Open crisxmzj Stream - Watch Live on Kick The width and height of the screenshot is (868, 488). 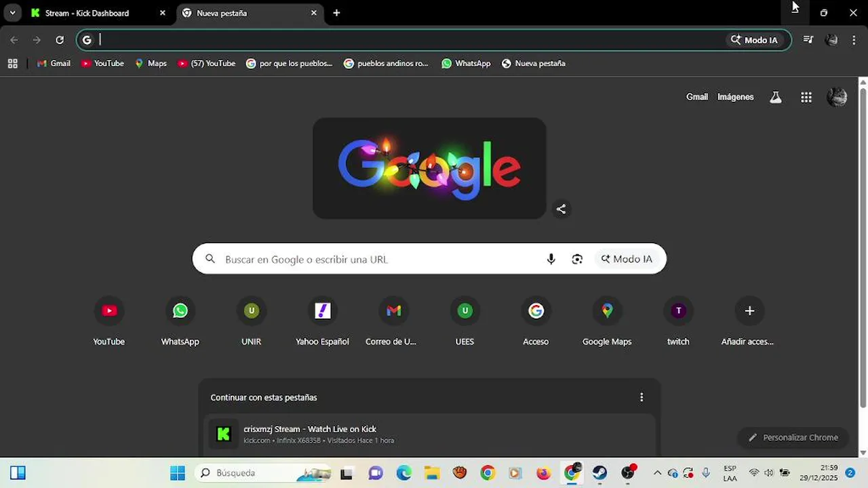tap(430, 434)
